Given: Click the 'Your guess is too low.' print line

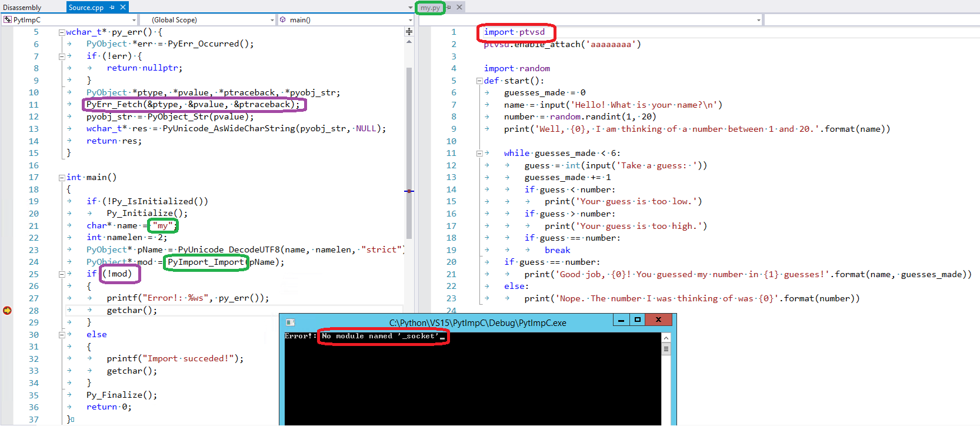Looking at the screenshot, I should click(x=624, y=201).
